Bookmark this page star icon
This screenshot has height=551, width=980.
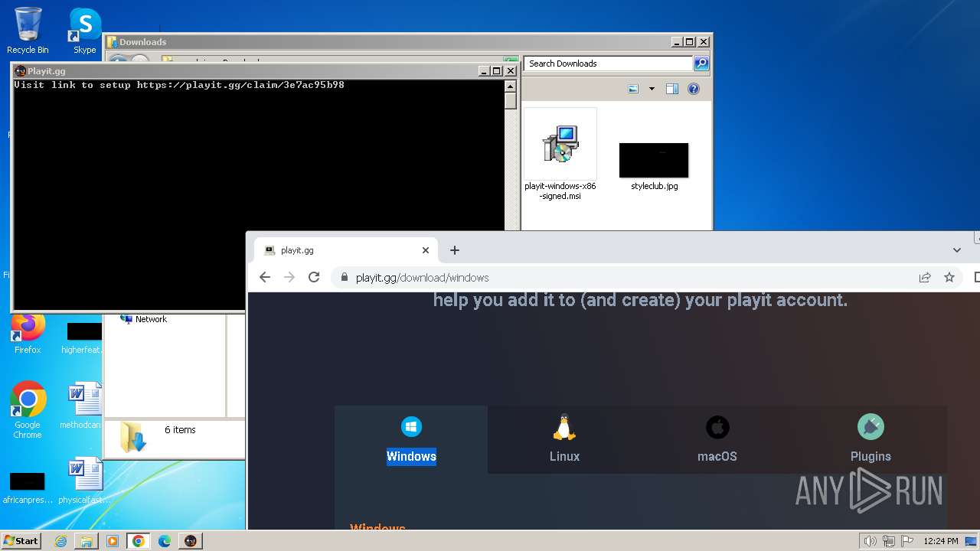click(x=949, y=278)
